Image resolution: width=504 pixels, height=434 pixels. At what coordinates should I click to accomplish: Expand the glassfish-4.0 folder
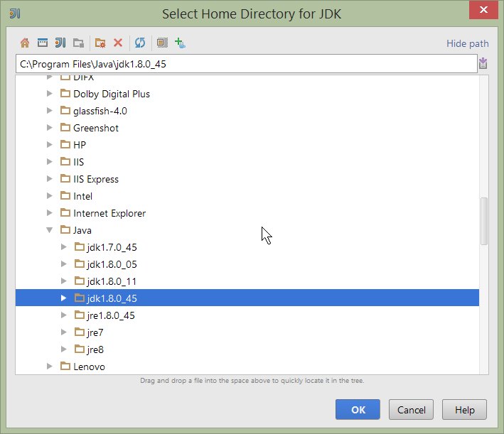pos(50,111)
